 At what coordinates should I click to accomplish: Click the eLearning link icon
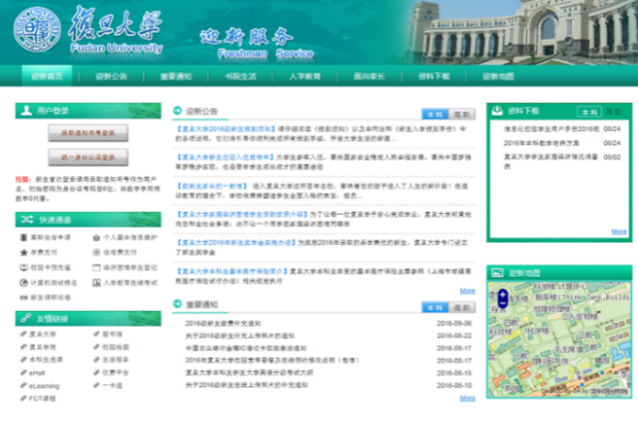click(23, 385)
